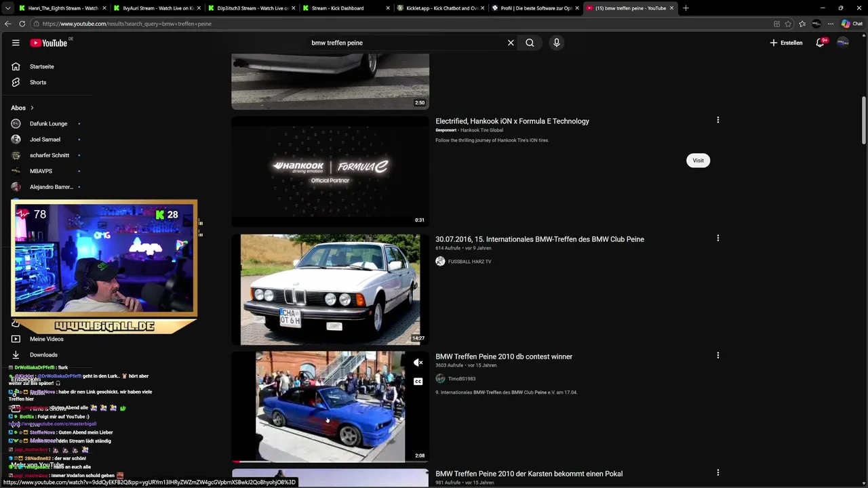Image resolution: width=868 pixels, height=488 pixels.
Task: Open the browser favorites list icon
Action: click(x=802, y=24)
